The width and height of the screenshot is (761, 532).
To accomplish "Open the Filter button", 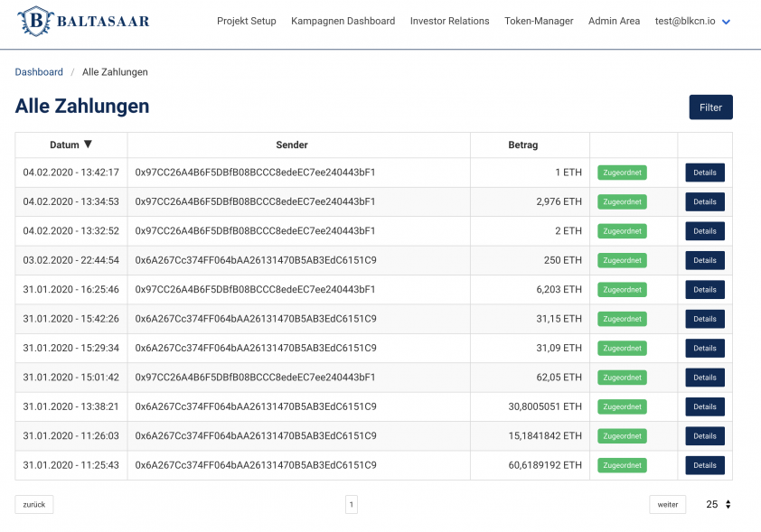I will pyautogui.click(x=710, y=107).
